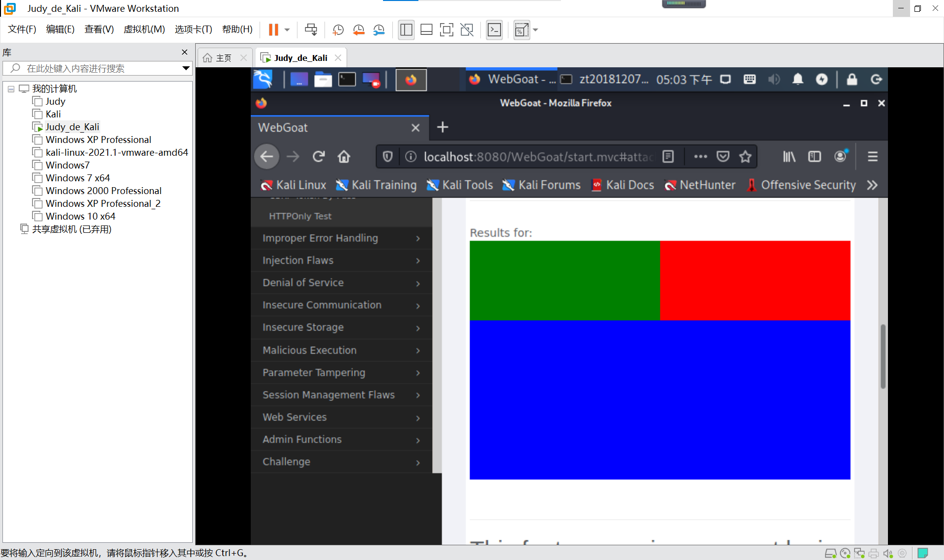
Task: Select kali-linux-2021.1-vmware-amd64 VM
Action: [x=117, y=152]
